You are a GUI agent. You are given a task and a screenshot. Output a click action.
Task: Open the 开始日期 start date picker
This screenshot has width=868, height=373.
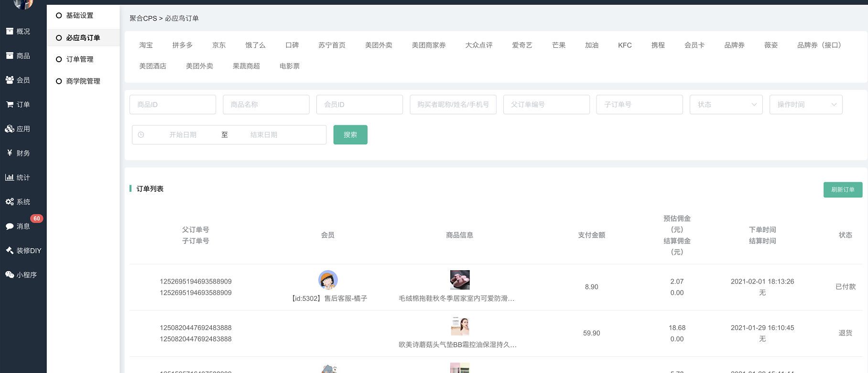point(183,135)
